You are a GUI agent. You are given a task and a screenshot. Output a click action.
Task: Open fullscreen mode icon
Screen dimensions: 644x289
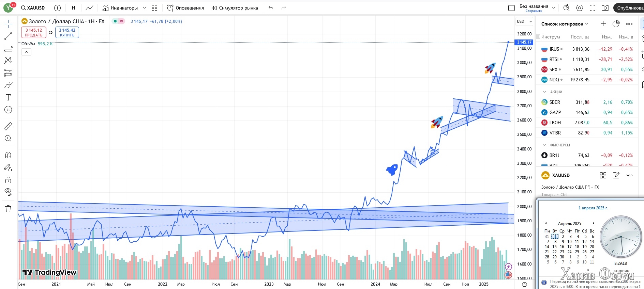pyautogui.click(x=593, y=8)
